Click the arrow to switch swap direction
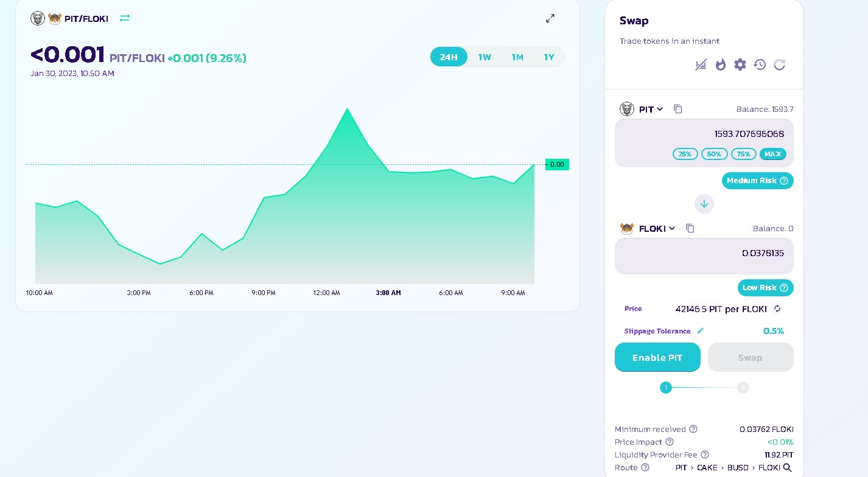868x477 pixels. point(704,204)
